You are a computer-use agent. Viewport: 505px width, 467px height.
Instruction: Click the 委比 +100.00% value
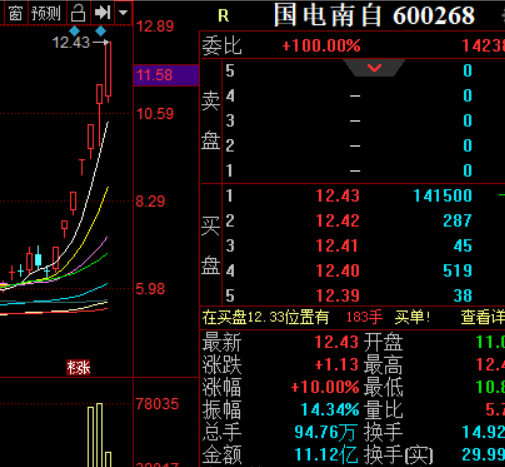321,46
